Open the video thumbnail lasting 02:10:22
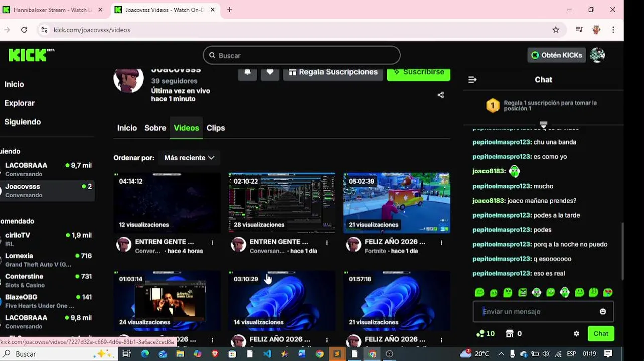Screen dimensions: 644x361 [x=282, y=203]
